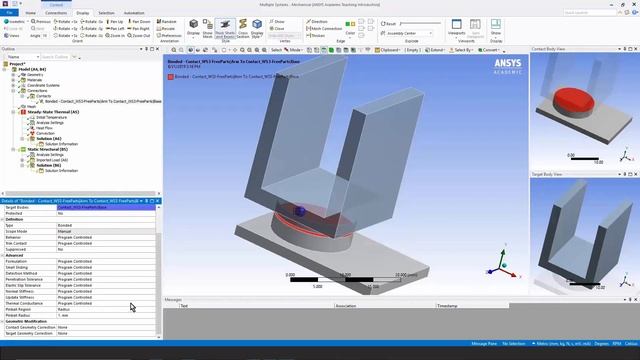
Task: Select Static Structural (B5) node
Action: tap(47, 149)
